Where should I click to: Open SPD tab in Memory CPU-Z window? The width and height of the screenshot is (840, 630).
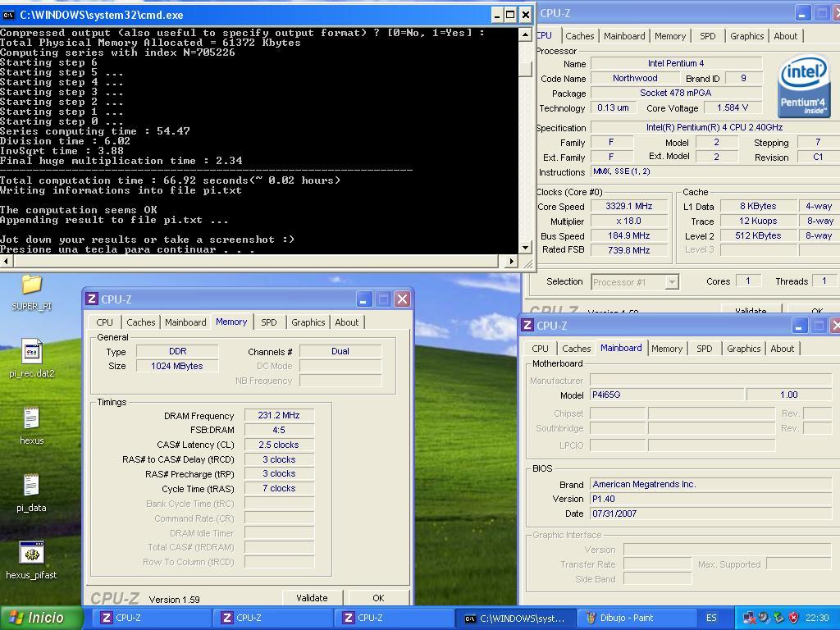tap(269, 322)
